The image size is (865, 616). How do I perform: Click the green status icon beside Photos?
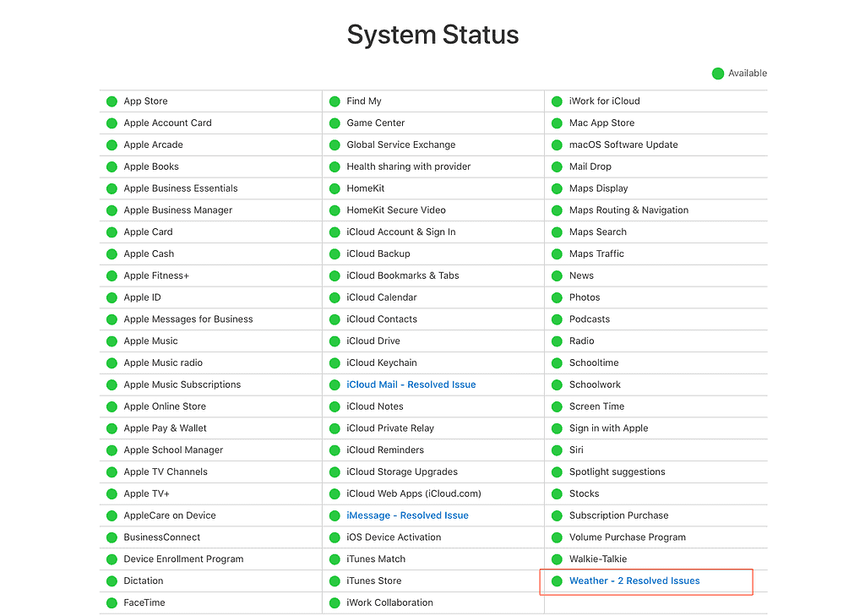[557, 297]
